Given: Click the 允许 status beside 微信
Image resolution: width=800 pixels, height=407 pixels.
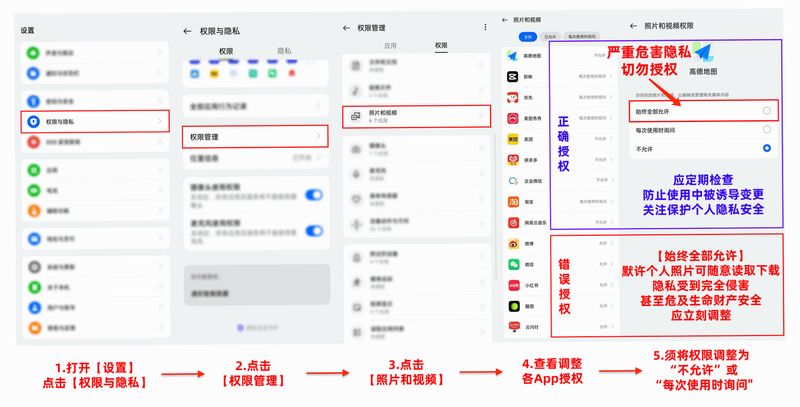Looking at the screenshot, I should 603,265.
